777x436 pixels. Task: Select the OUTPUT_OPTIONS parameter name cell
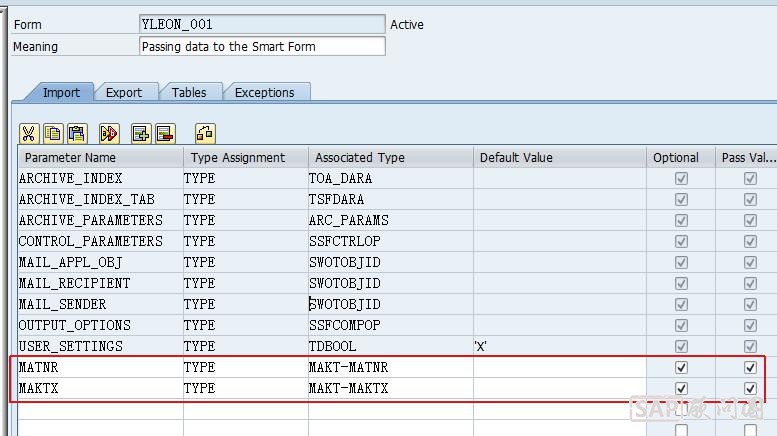tap(101, 326)
